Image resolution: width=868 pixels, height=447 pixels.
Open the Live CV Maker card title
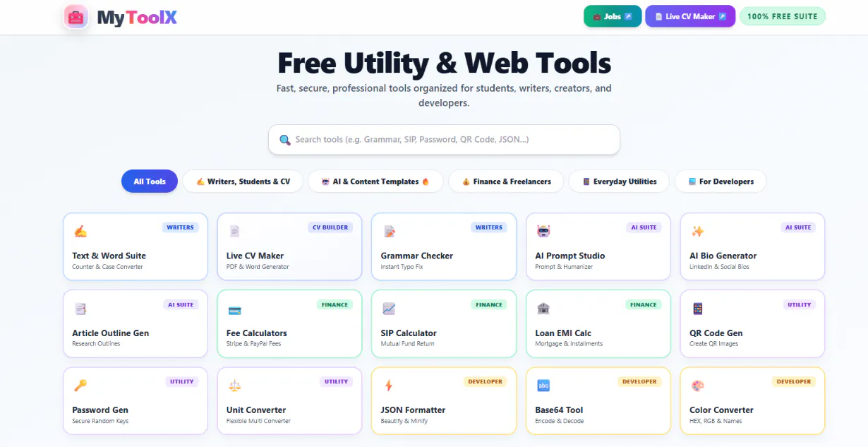pos(255,256)
